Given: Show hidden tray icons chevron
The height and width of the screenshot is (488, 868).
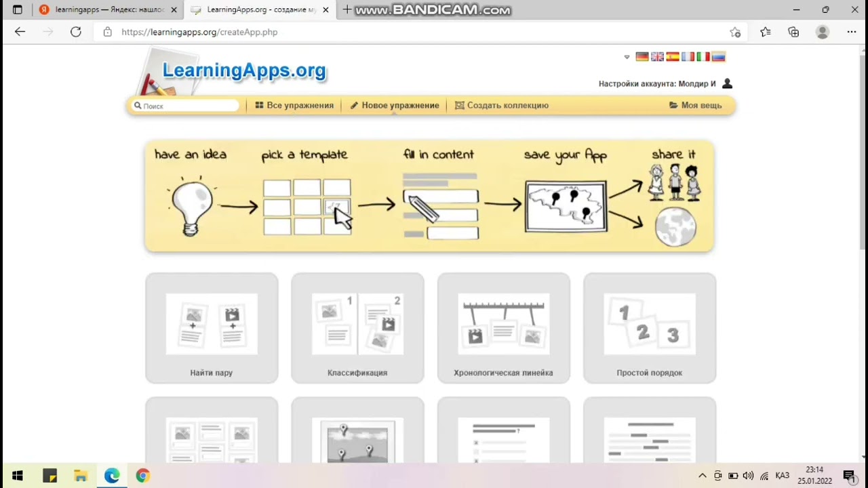Looking at the screenshot, I should (702, 476).
